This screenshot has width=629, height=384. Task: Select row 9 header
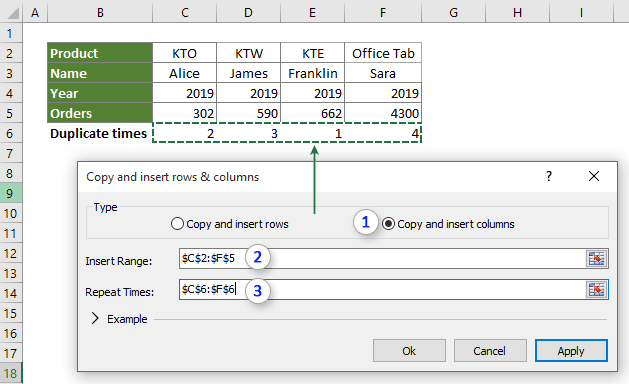pos(11,193)
